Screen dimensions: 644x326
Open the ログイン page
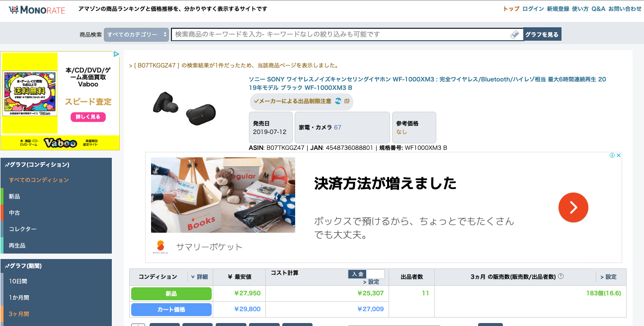[x=533, y=9]
